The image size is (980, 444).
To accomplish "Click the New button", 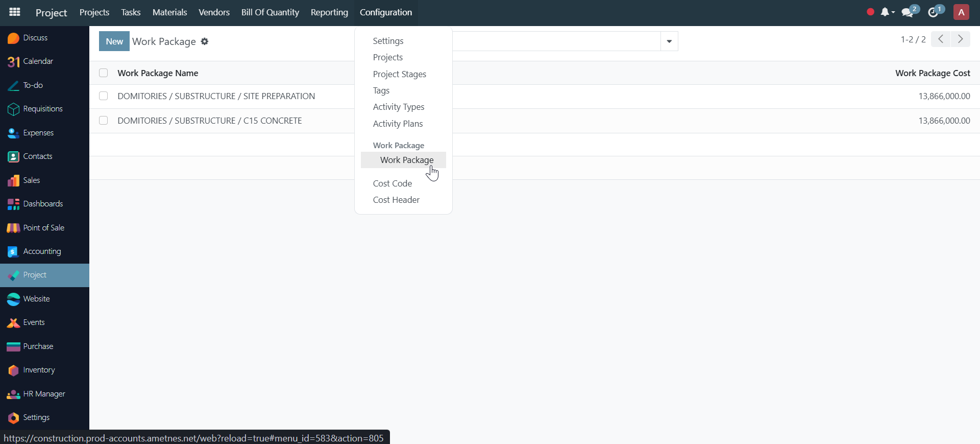I will coord(114,41).
